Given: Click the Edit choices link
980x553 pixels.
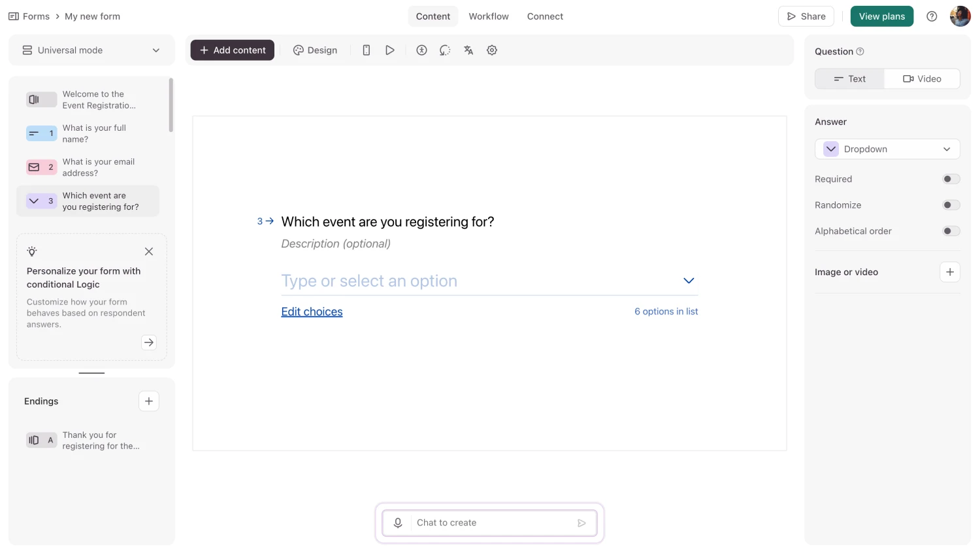Looking at the screenshot, I should [x=312, y=311].
